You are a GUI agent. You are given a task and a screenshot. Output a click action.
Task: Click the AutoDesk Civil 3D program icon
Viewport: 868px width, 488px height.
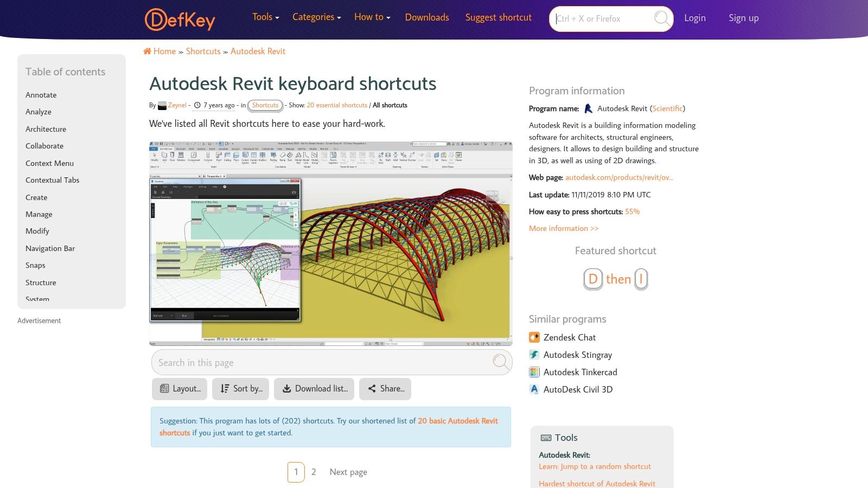(x=534, y=389)
